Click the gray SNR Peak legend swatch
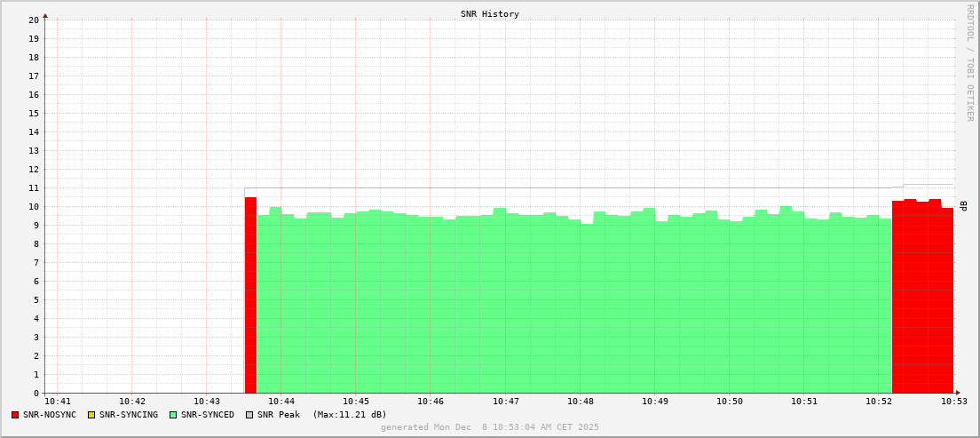Screen dimensions: 980x438 pos(249,415)
